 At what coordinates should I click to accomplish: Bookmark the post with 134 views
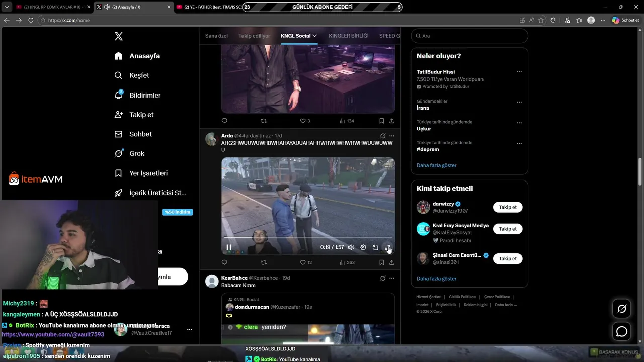coord(381,121)
